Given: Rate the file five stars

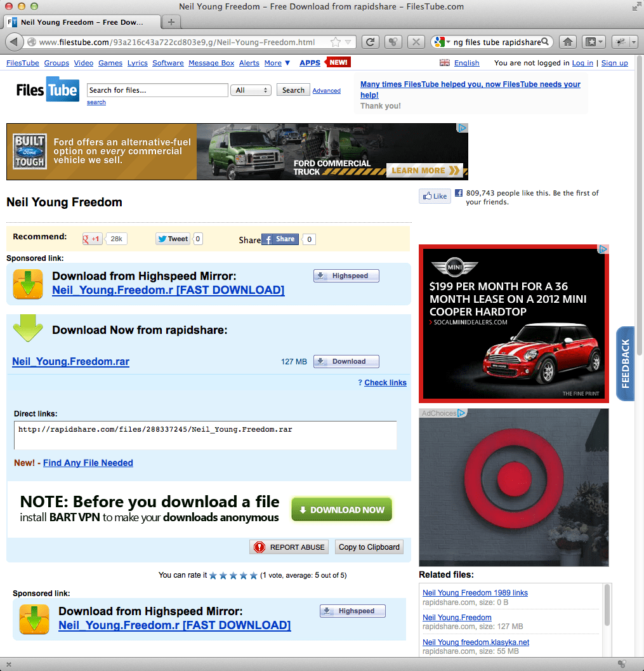Looking at the screenshot, I should pyautogui.click(x=254, y=575).
